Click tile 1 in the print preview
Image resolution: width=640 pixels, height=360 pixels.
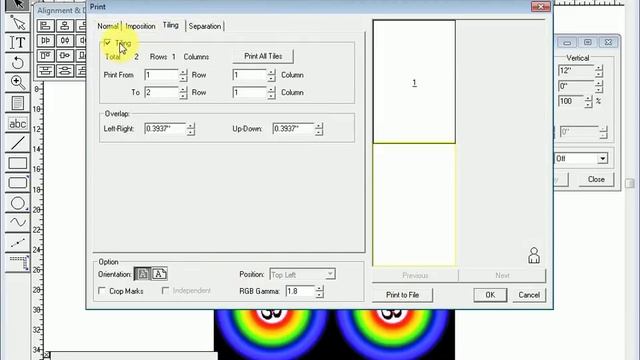pyautogui.click(x=414, y=82)
